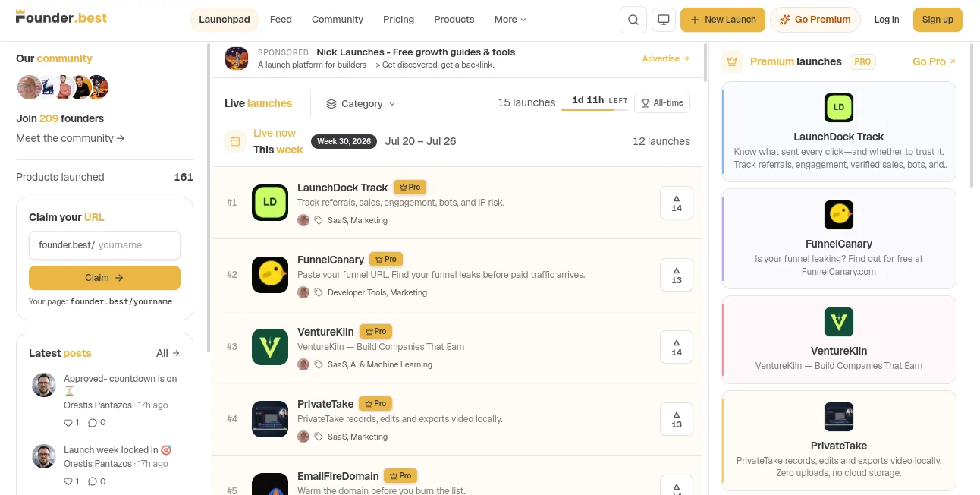Click Log in
980x495 pixels.
click(x=887, y=20)
